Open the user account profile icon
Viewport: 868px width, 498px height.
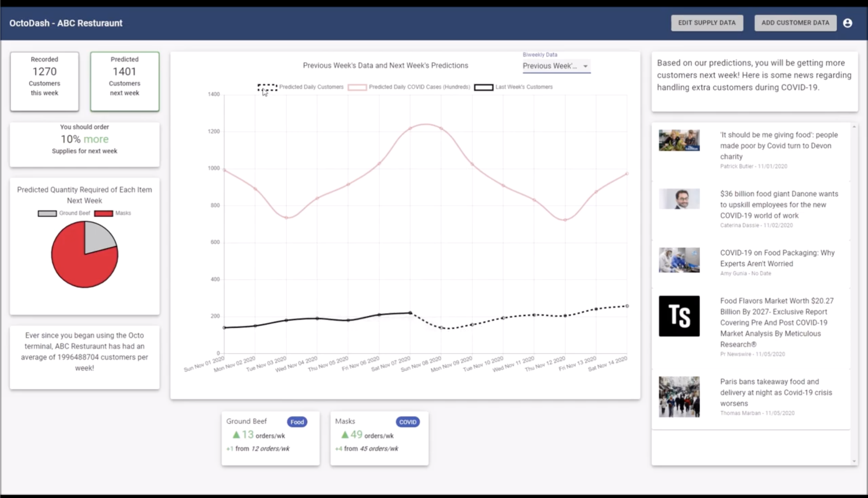pyautogui.click(x=847, y=23)
